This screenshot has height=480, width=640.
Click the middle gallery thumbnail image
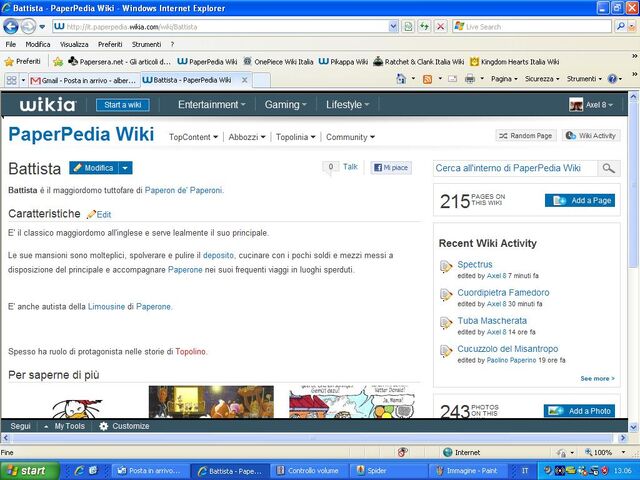click(x=211, y=402)
